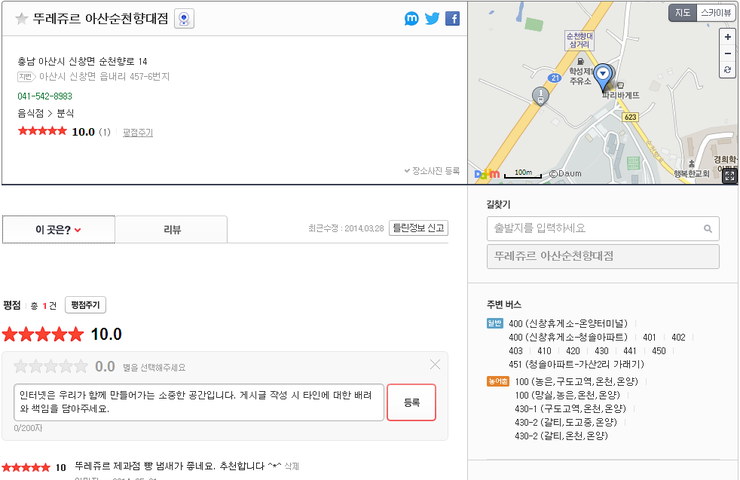This screenshot has width=740, height=480.
Task: Open bus 400 (신창휴게소-온양터미널)
Action: 568,324
